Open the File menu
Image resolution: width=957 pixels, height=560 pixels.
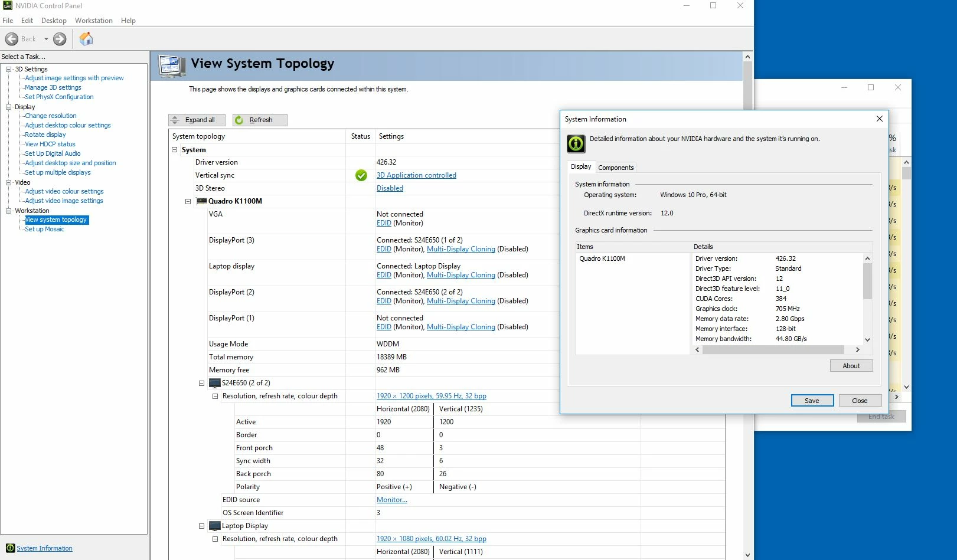click(x=8, y=21)
